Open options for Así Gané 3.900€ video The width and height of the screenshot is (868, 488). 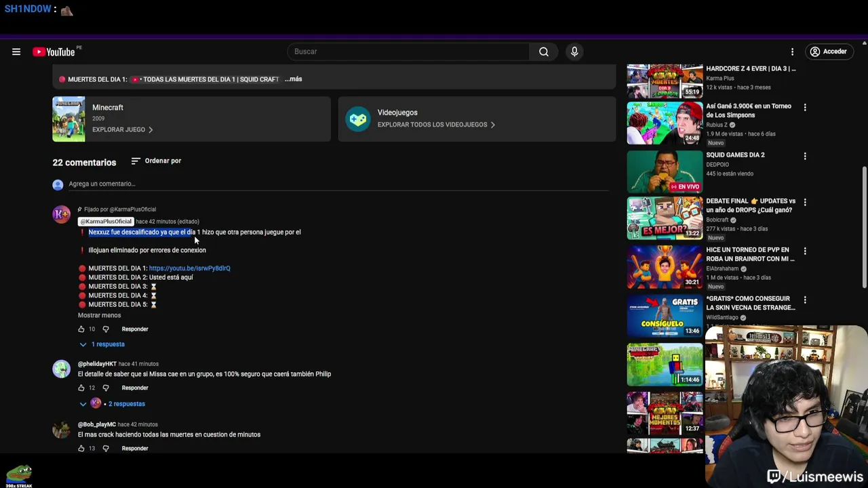[805, 107]
